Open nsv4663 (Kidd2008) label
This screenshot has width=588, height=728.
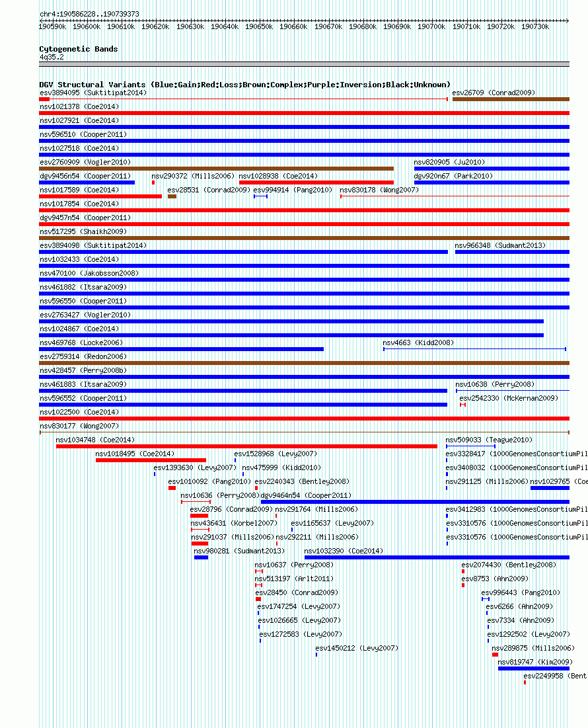[418, 344]
